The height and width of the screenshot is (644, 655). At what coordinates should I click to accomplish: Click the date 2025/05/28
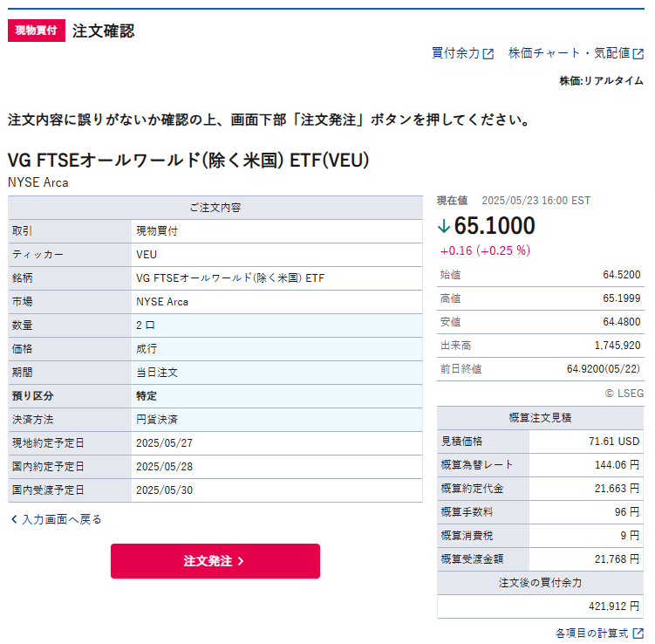click(x=165, y=466)
